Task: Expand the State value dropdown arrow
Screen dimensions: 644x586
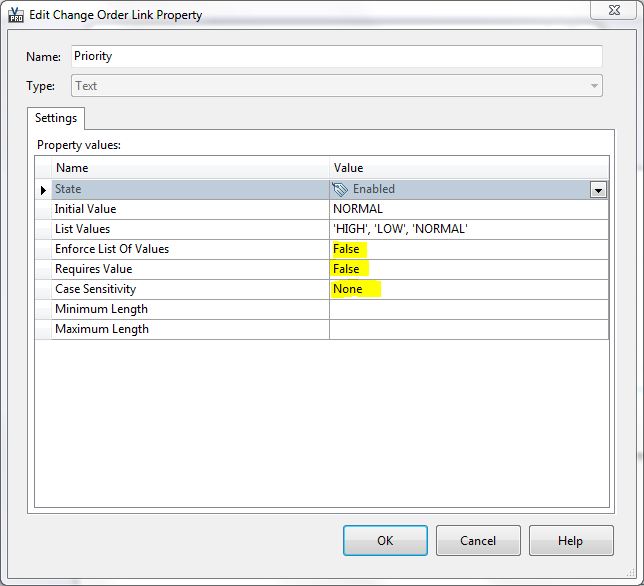Action: [x=598, y=190]
